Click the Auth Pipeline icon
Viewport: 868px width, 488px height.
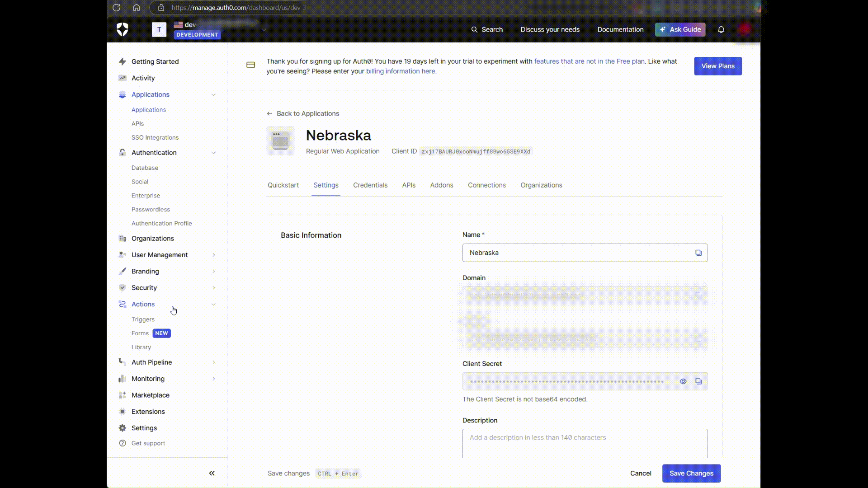pyautogui.click(x=122, y=362)
